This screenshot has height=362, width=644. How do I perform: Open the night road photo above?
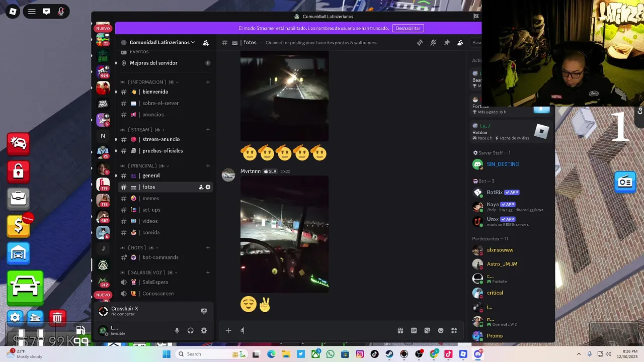pos(284,96)
